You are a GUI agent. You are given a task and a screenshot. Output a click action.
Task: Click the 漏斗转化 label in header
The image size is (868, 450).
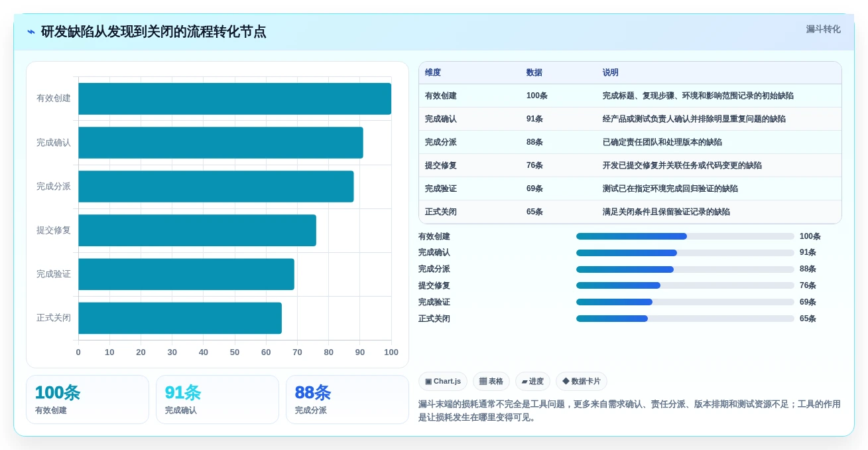click(x=823, y=29)
